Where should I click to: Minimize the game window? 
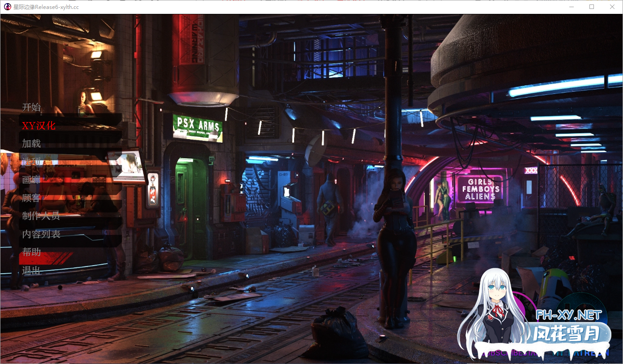click(571, 7)
